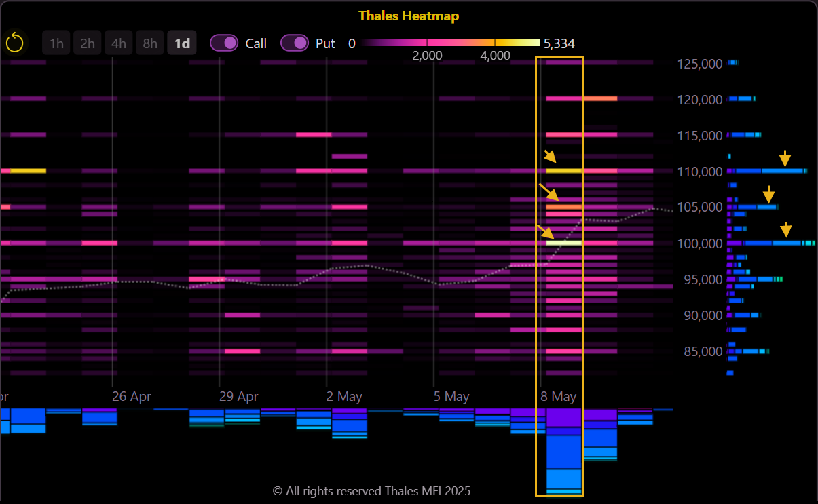Toggle the Put switch
818x504 pixels.
(x=295, y=43)
